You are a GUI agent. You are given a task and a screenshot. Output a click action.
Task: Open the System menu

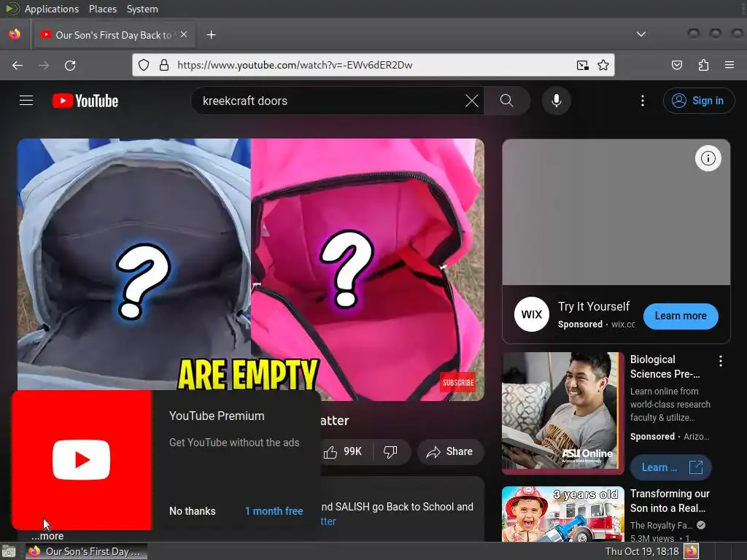tap(142, 9)
